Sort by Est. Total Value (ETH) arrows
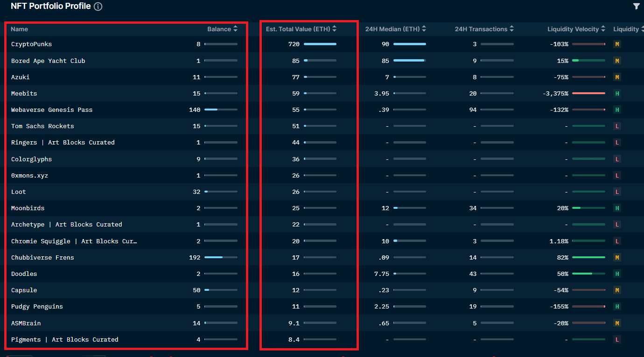The width and height of the screenshot is (644, 357). tap(334, 29)
